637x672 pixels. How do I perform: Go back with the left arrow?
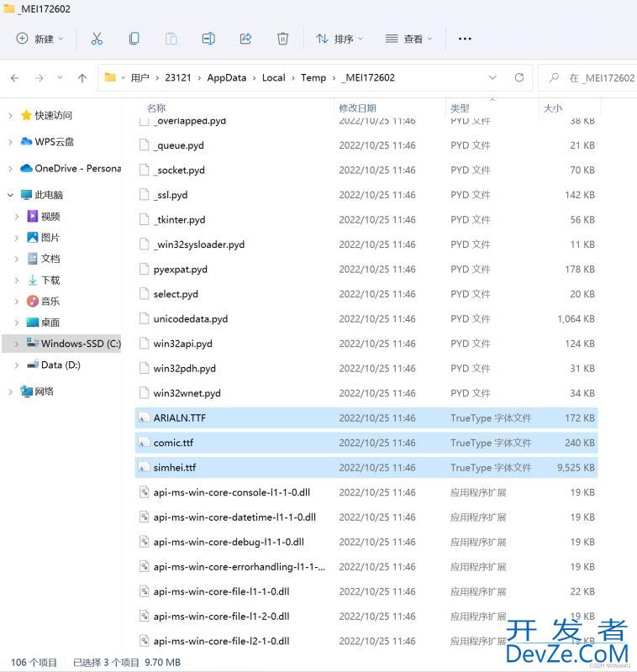(15, 78)
